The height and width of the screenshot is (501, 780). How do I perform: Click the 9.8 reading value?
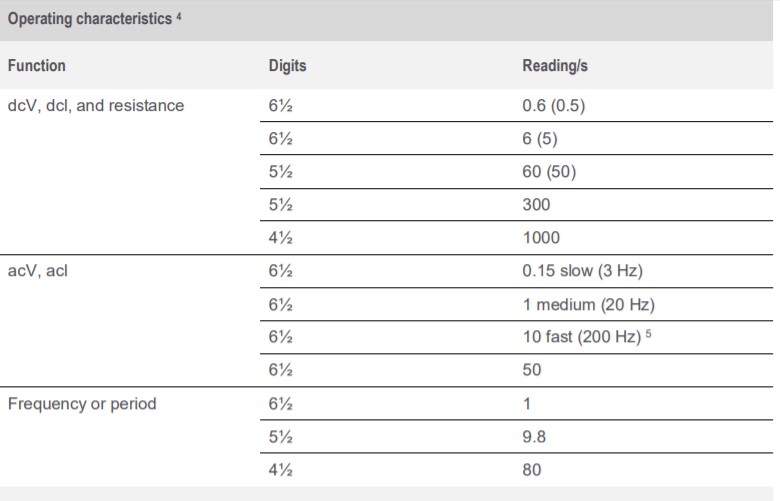coord(534,436)
